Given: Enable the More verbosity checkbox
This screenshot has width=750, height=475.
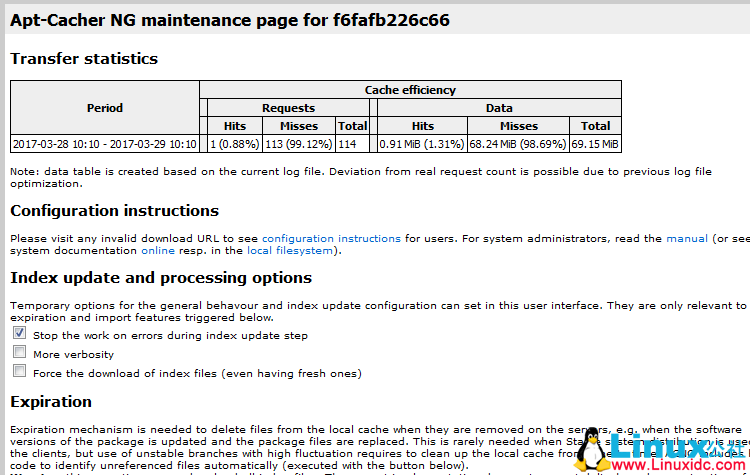Looking at the screenshot, I should pyautogui.click(x=19, y=352).
